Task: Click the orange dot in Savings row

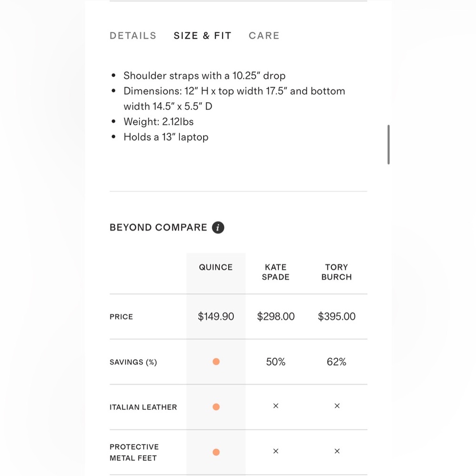Action: point(216,362)
